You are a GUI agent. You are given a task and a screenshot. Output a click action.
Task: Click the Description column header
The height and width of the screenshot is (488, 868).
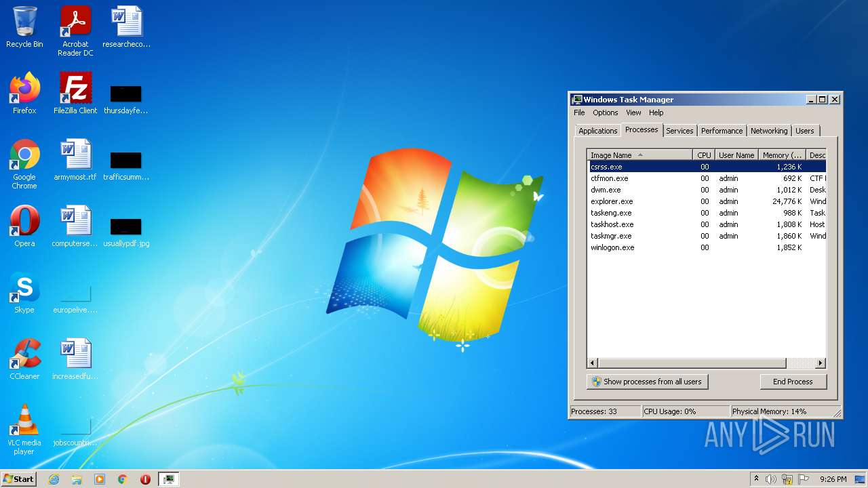816,155
